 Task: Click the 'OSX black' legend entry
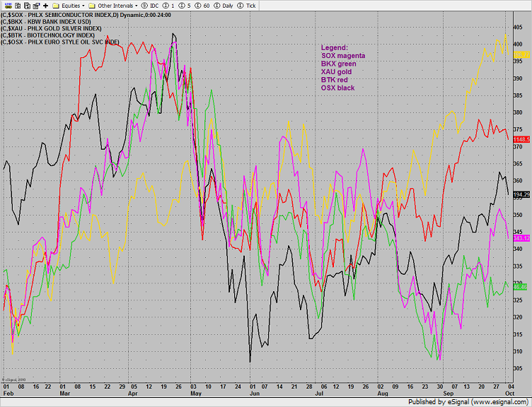pos(338,88)
